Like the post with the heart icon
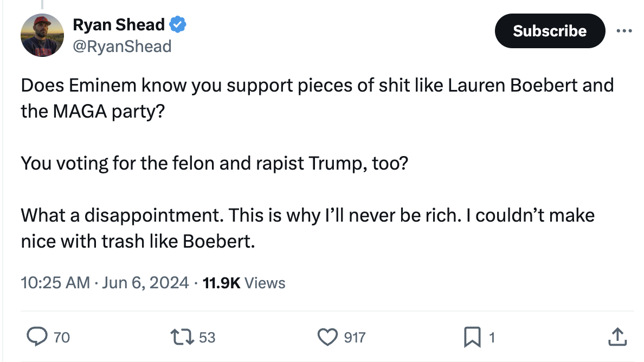The width and height of the screenshot is (644, 362). click(x=327, y=338)
